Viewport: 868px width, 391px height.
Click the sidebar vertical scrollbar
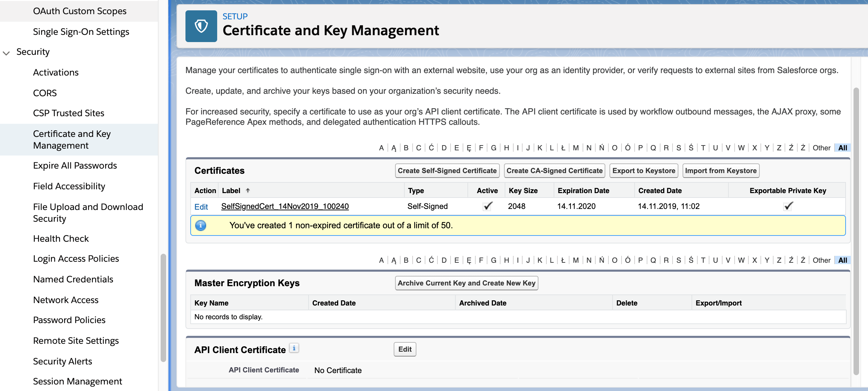pos(163,307)
